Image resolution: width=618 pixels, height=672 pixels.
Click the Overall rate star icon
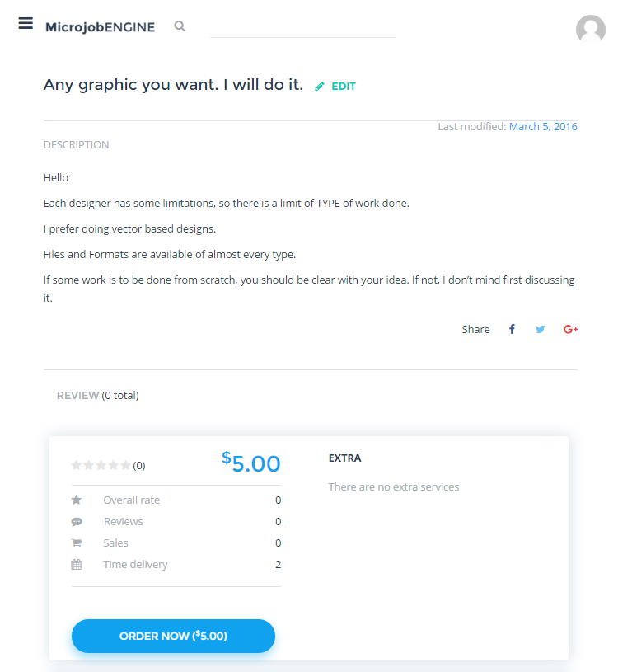(x=77, y=500)
